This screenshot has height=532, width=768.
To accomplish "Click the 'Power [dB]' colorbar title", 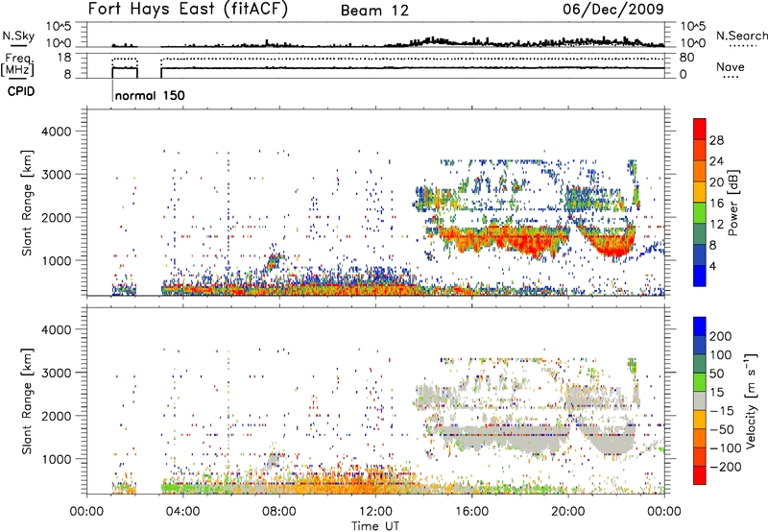I will [x=732, y=203].
